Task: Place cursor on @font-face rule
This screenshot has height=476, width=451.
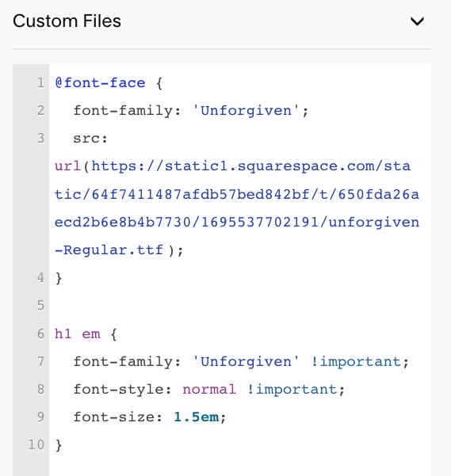Action: pyautogui.click(x=100, y=83)
